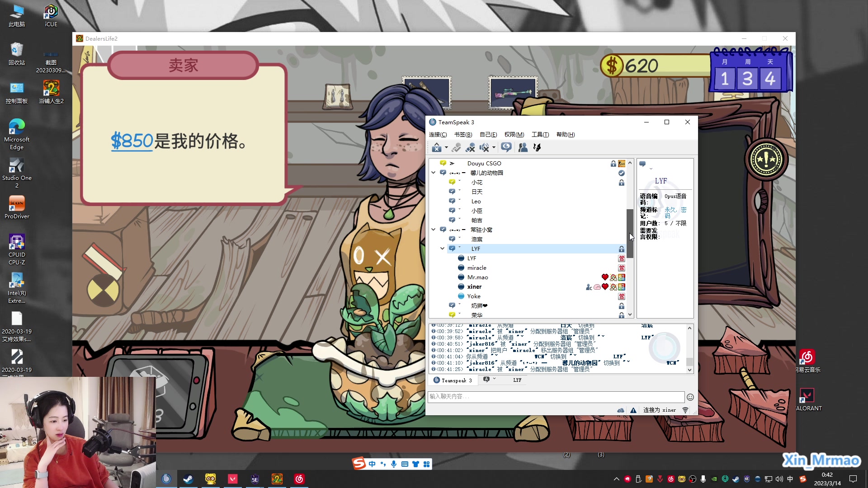This screenshot has width=868, height=488.
Task: Open the 帮助(H) menu
Action: tap(566, 135)
